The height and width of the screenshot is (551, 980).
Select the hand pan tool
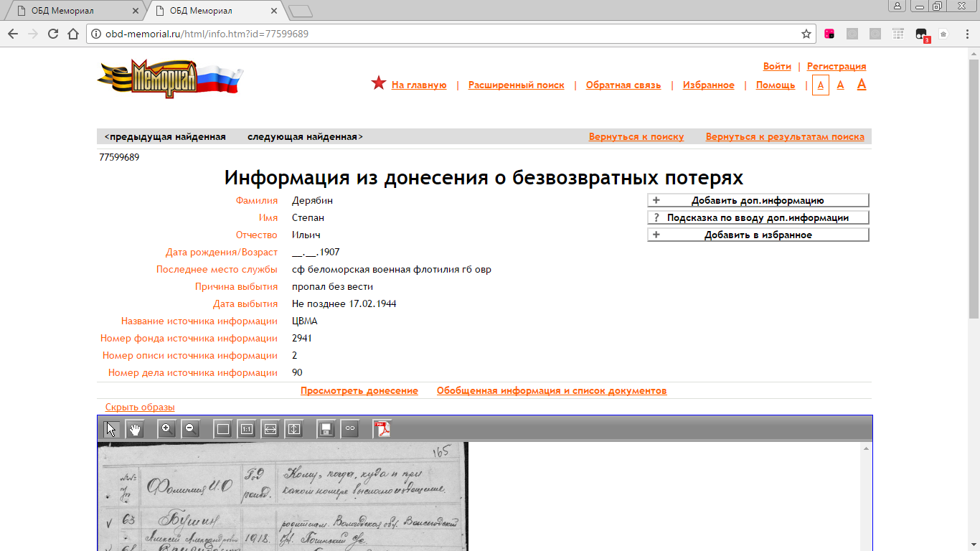(135, 429)
